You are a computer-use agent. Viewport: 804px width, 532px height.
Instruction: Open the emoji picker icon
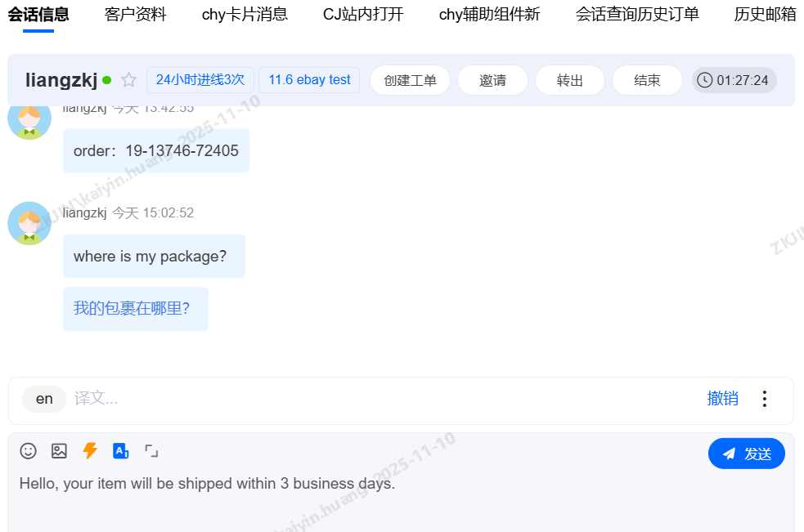pos(28,451)
